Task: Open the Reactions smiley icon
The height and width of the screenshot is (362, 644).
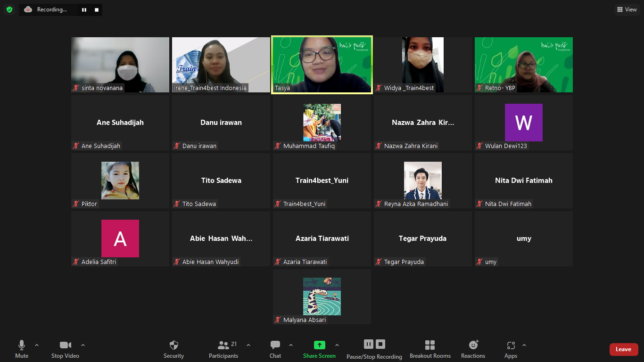Action: 473,346
